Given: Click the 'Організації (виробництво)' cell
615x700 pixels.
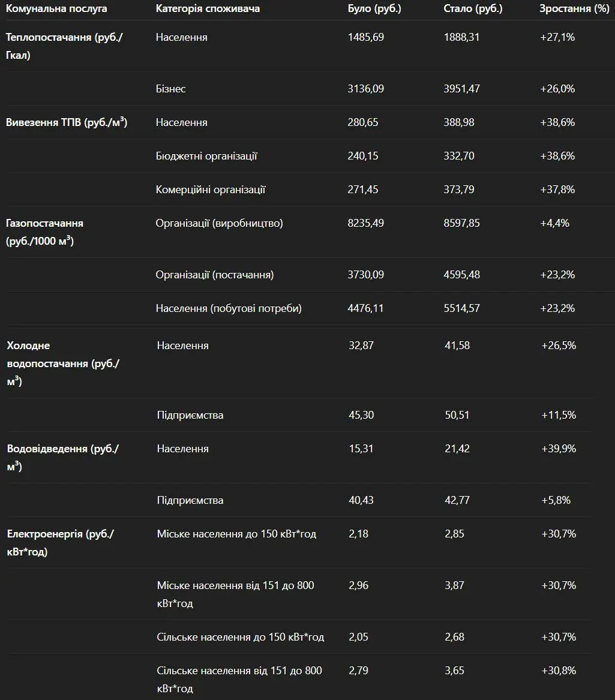Looking at the screenshot, I should [219, 223].
